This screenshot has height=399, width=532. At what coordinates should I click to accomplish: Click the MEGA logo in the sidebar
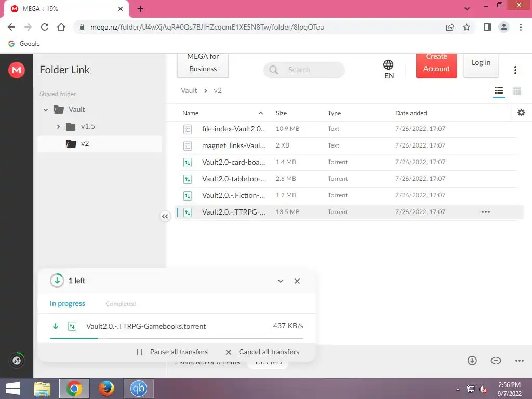(17, 70)
